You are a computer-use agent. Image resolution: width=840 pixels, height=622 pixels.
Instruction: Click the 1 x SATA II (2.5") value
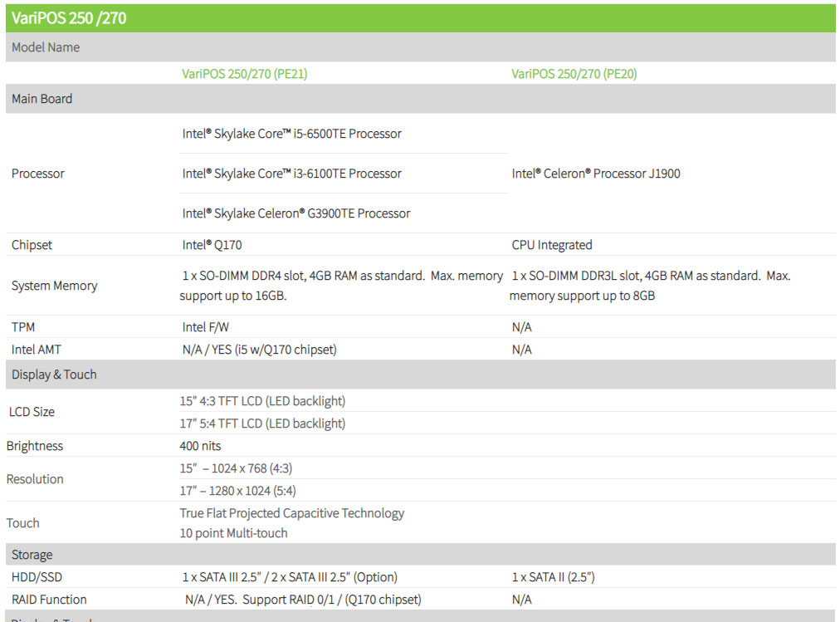553,577
